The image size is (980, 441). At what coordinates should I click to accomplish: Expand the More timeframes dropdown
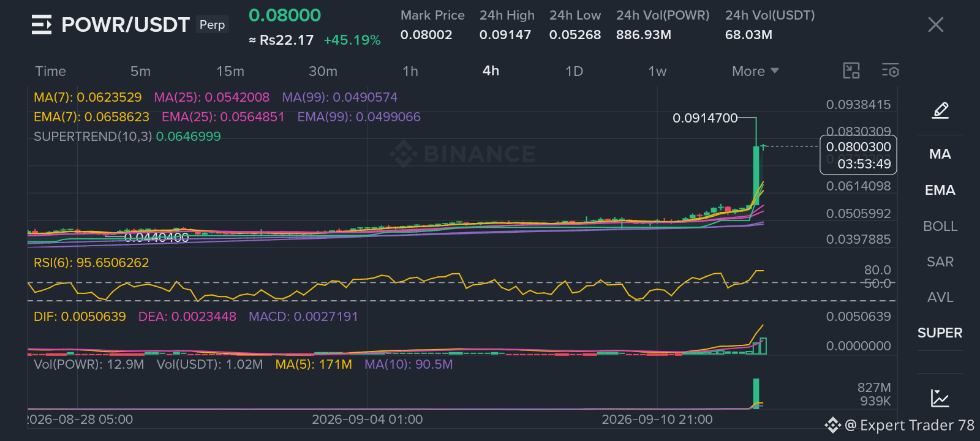(755, 71)
